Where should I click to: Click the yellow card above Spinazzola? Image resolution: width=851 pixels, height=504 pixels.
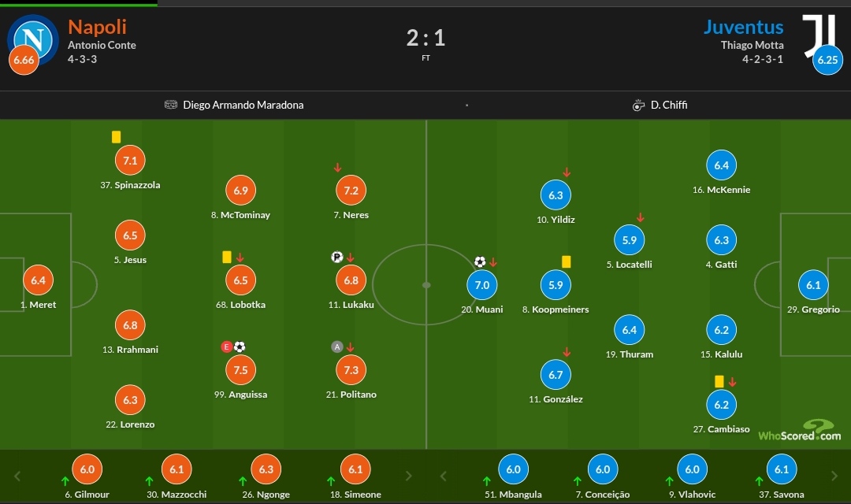117,137
